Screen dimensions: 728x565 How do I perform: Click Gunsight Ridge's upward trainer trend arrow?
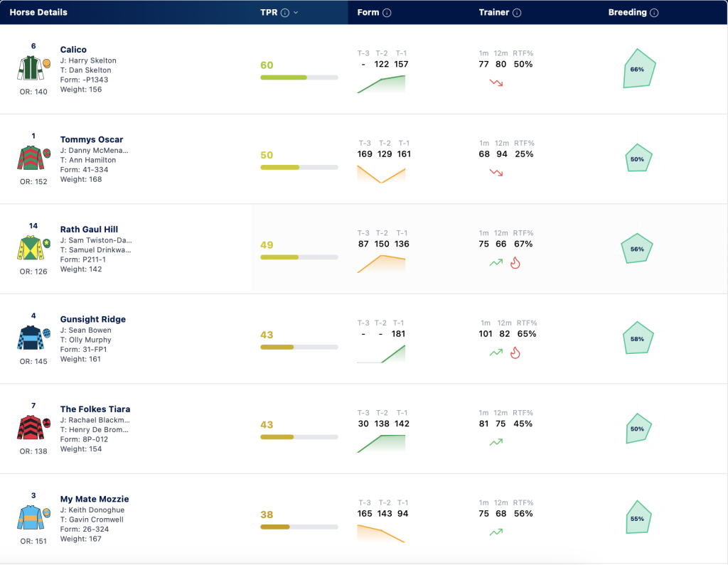[x=496, y=353]
